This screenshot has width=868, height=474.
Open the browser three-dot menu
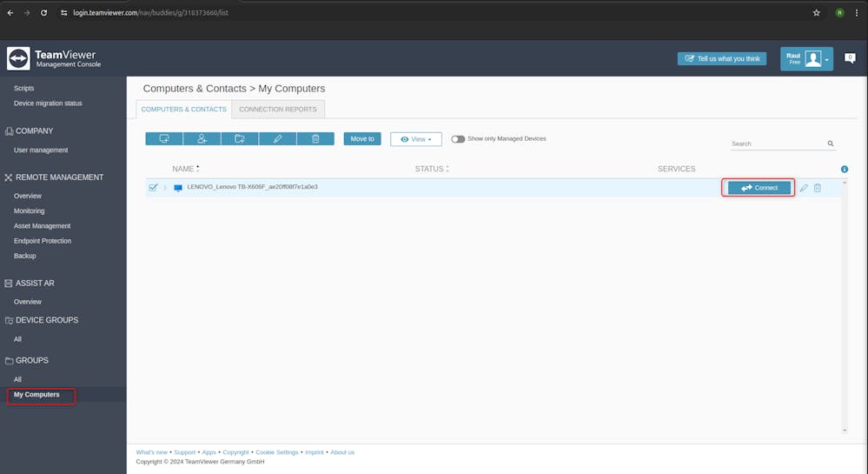coord(857,13)
